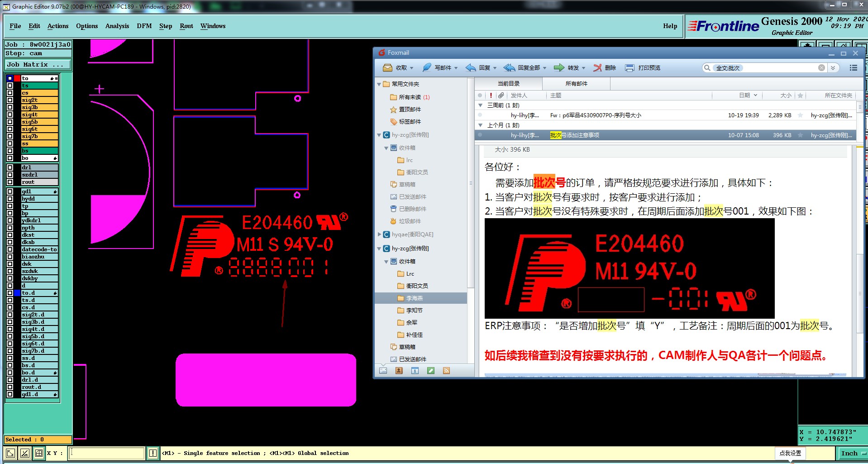The height and width of the screenshot is (464, 868).
Task: Open the 所有未读 folder
Action: click(410, 97)
